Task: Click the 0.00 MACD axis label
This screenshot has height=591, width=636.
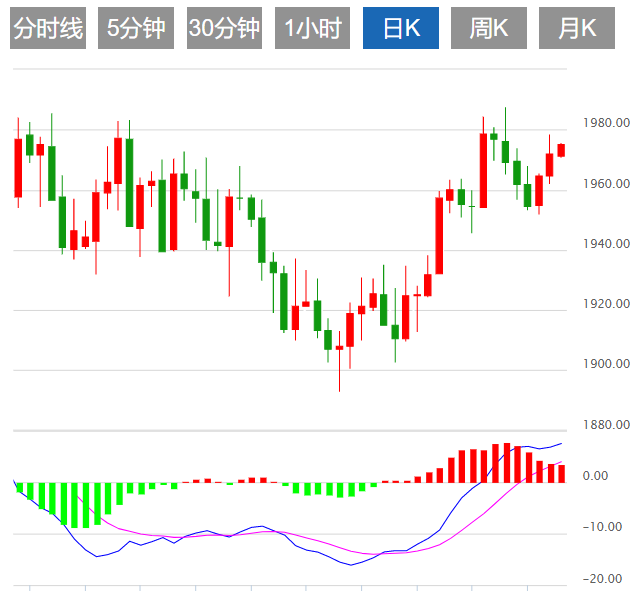Action: [595, 475]
